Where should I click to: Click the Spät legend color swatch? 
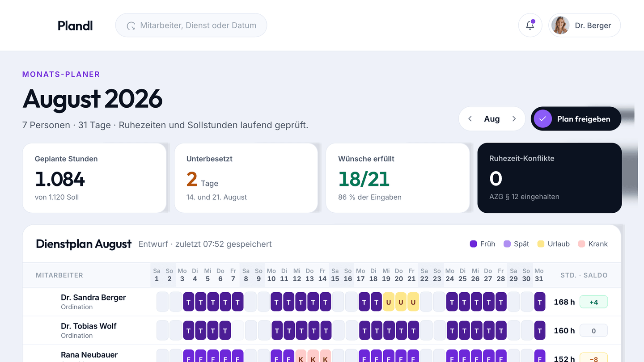[507, 244]
